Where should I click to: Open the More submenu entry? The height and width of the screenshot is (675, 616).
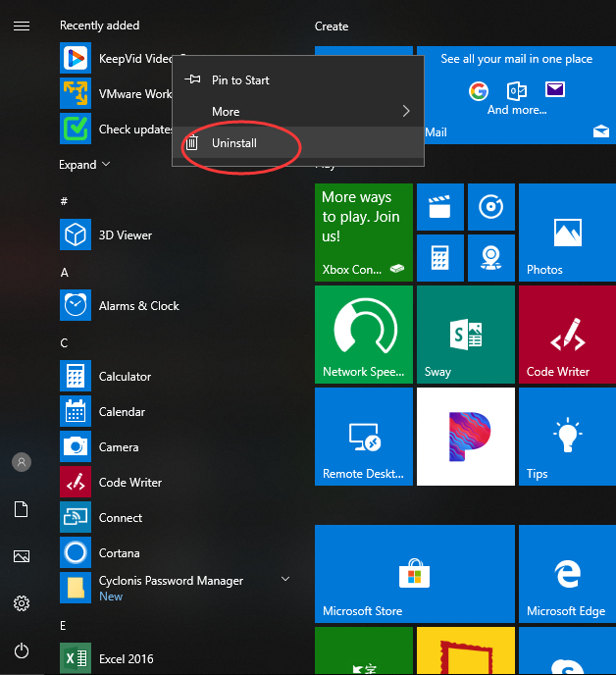coord(298,111)
